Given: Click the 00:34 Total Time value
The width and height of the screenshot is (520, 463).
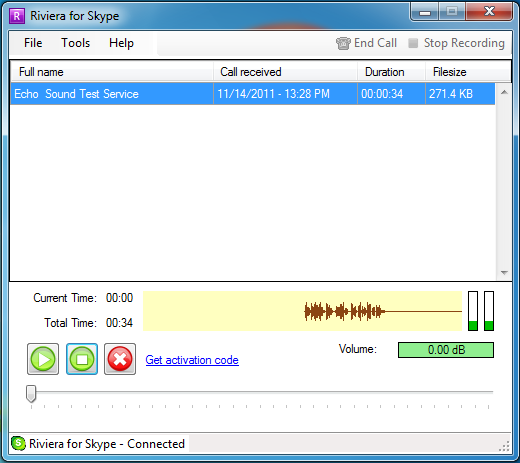Looking at the screenshot, I should point(119,323).
